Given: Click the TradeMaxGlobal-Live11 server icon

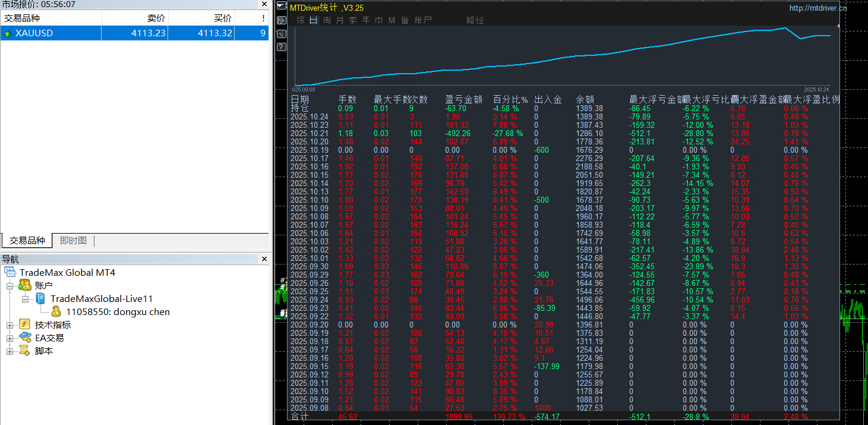Looking at the screenshot, I should pos(40,298).
